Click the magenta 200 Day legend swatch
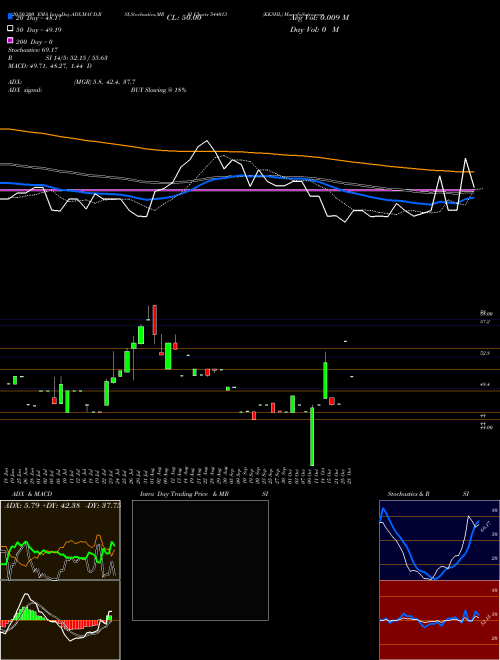 click(10, 41)
